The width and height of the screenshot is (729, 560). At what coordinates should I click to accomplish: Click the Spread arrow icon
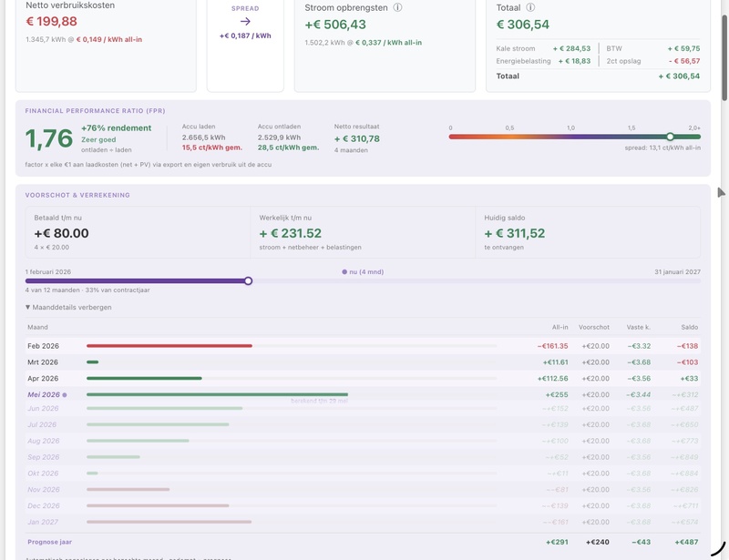point(245,21)
